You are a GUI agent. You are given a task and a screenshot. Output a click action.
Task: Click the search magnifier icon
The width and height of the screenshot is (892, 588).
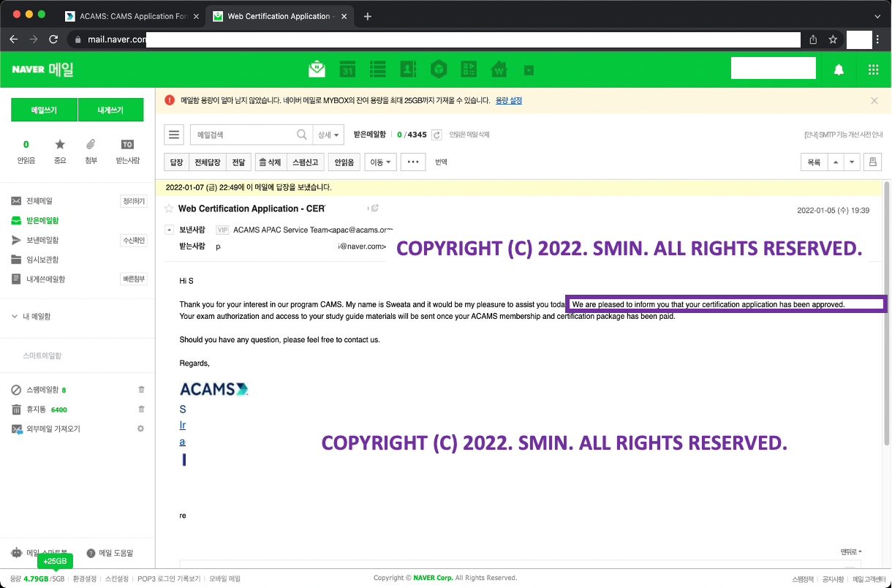pos(302,135)
